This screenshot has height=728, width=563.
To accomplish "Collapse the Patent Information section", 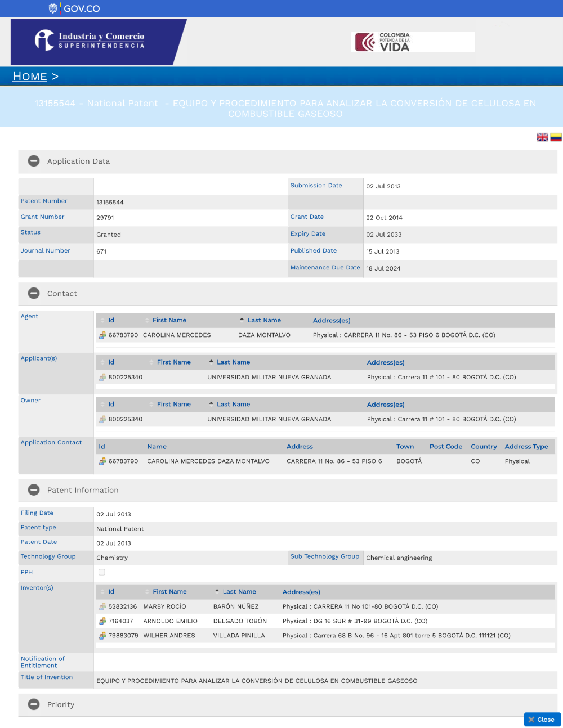I will [x=34, y=490].
